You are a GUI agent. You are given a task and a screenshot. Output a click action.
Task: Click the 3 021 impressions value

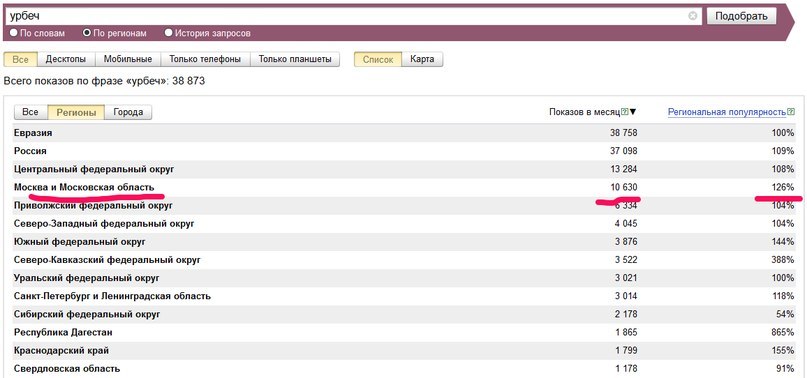626,278
